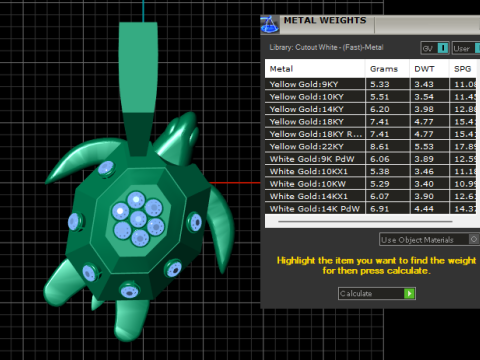The height and width of the screenshot is (360, 480).
Task: Select the White Gold:9K PdW row
Action: click(371, 159)
